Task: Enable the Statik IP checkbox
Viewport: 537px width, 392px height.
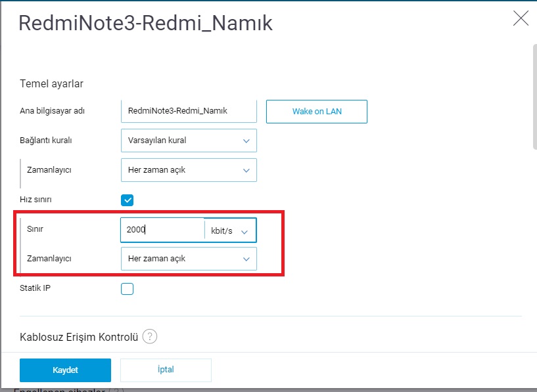Action: pos(127,289)
